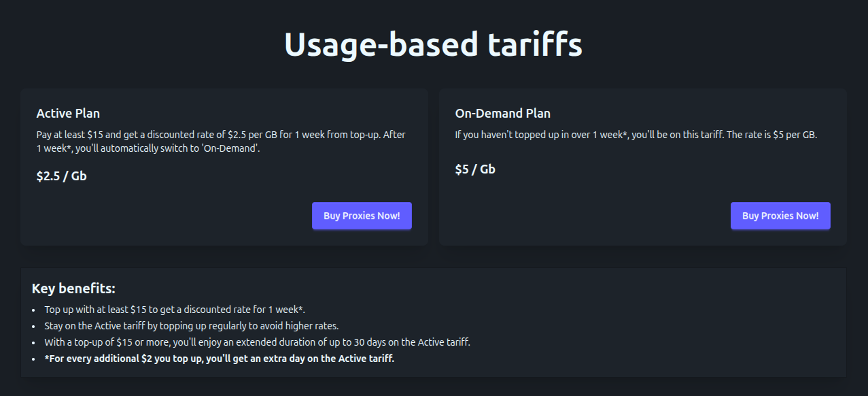Click the Active Plan description paragraph

coord(221,142)
